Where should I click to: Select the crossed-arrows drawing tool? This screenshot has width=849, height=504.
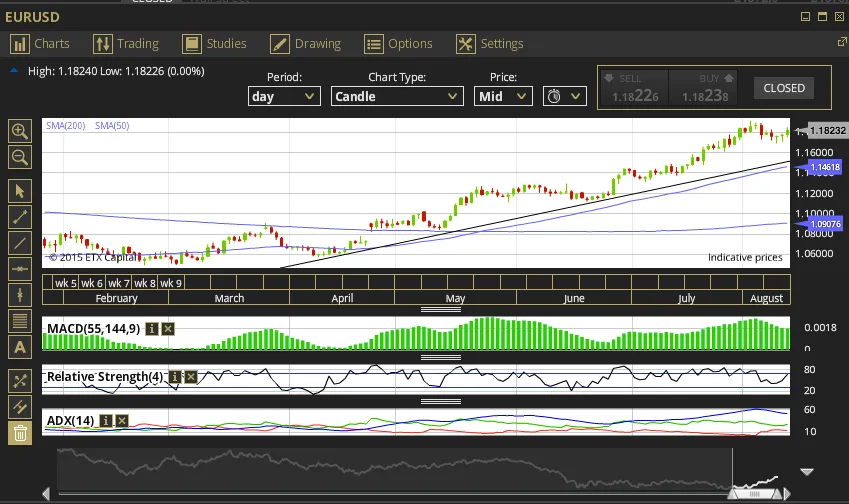click(20, 381)
